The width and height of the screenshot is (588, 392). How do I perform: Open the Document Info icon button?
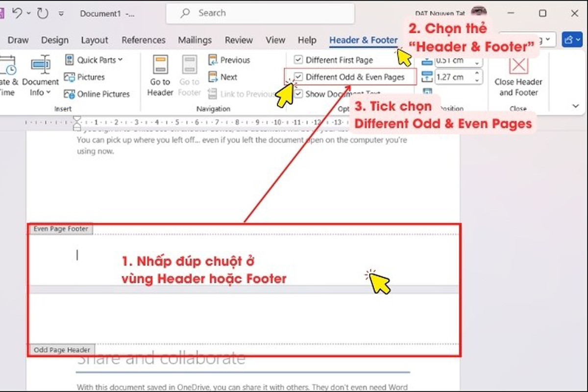(x=41, y=65)
